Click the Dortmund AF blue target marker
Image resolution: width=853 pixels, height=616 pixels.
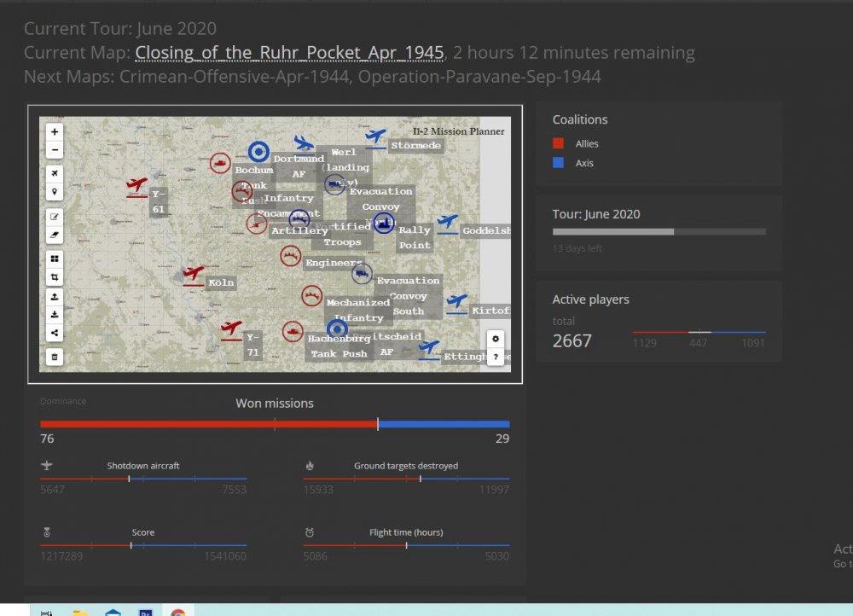point(258,152)
